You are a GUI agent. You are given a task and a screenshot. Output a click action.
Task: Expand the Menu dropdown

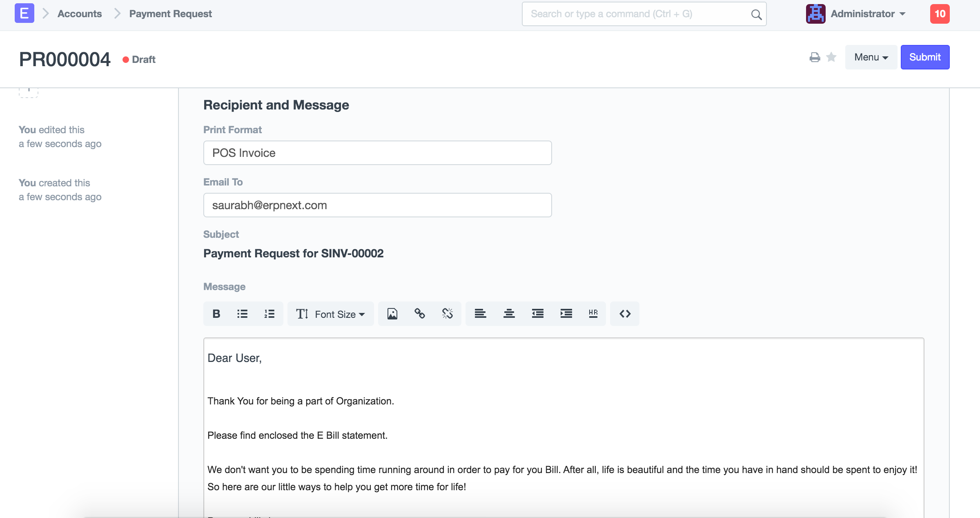pyautogui.click(x=871, y=57)
